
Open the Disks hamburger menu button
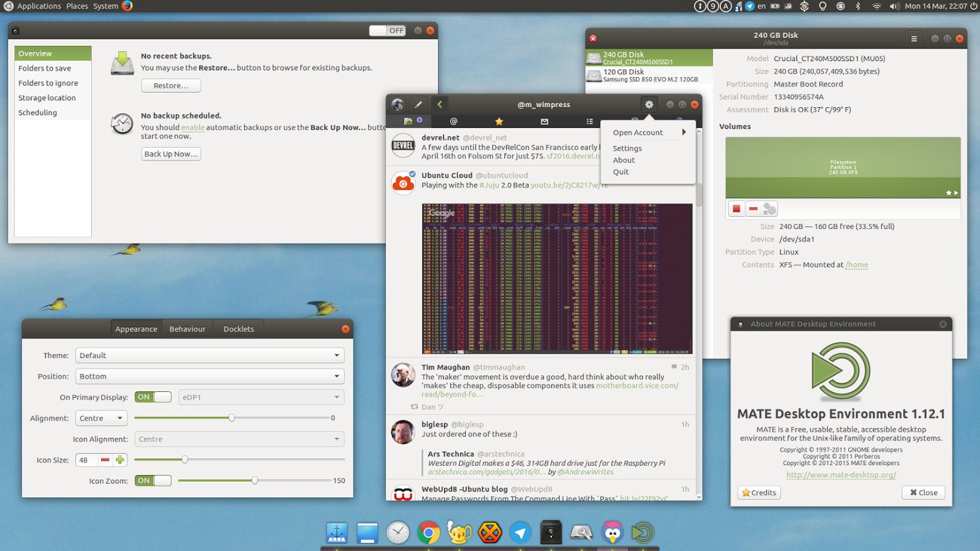[x=914, y=39]
